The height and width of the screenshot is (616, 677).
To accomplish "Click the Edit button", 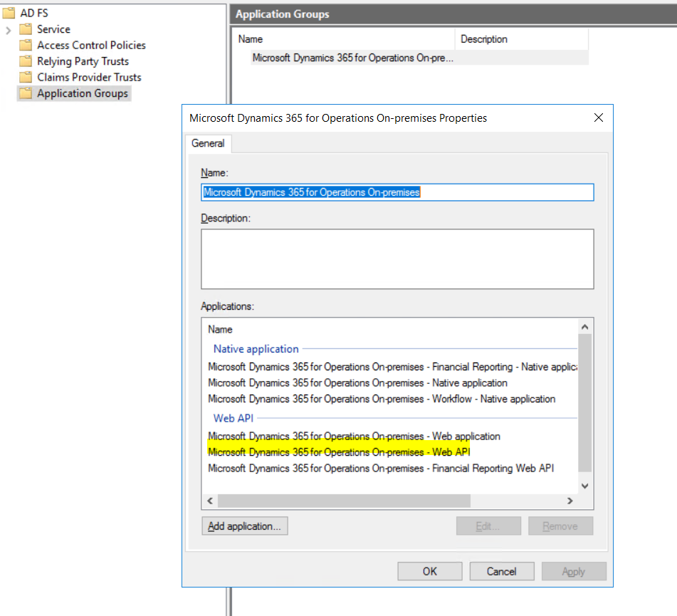I will pos(488,526).
